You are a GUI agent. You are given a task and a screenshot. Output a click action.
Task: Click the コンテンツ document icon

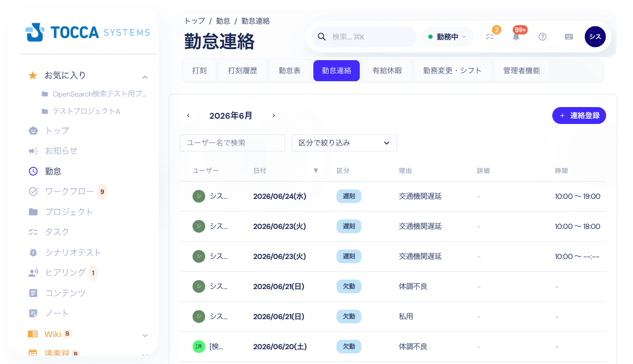(x=33, y=293)
